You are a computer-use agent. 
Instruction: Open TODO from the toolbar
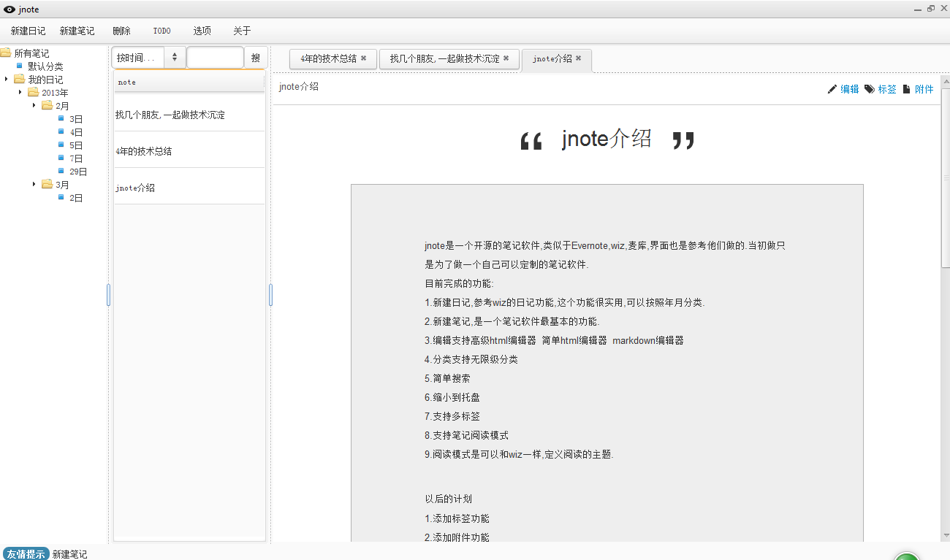tap(162, 31)
